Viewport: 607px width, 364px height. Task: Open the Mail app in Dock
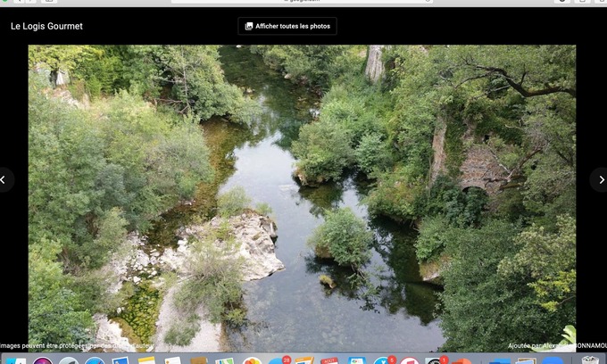point(121,360)
